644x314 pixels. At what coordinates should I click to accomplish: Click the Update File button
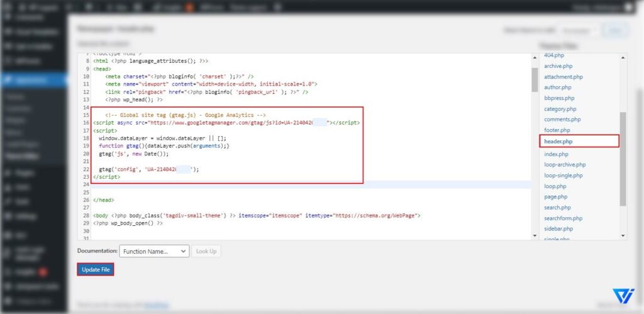click(x=96, y=269)
